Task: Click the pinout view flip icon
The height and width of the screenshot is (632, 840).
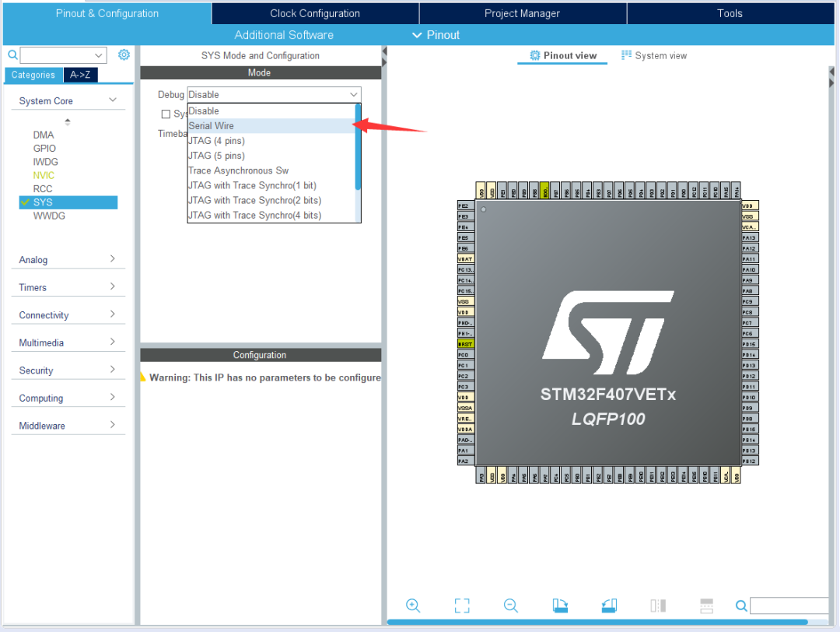Action: pyautogui.click(x=658, y=606)
